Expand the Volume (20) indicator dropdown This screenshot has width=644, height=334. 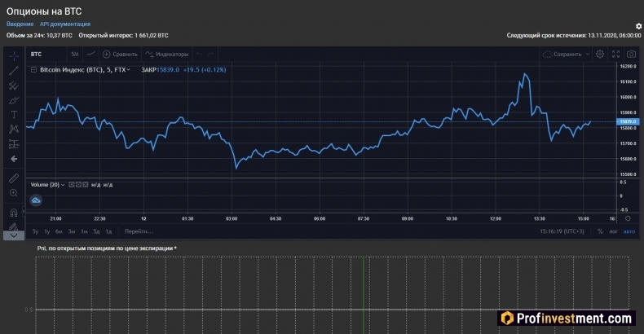tap(63, 185)
